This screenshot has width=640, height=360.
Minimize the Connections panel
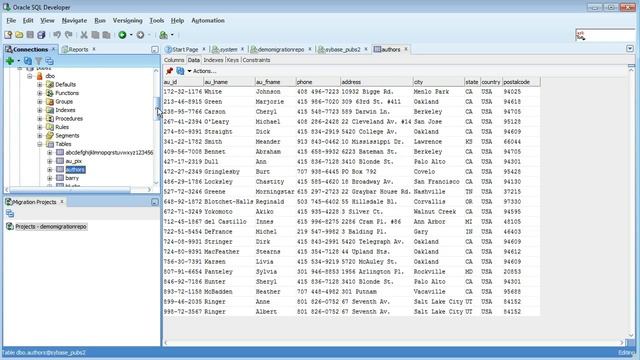click(x=155, y=49)
